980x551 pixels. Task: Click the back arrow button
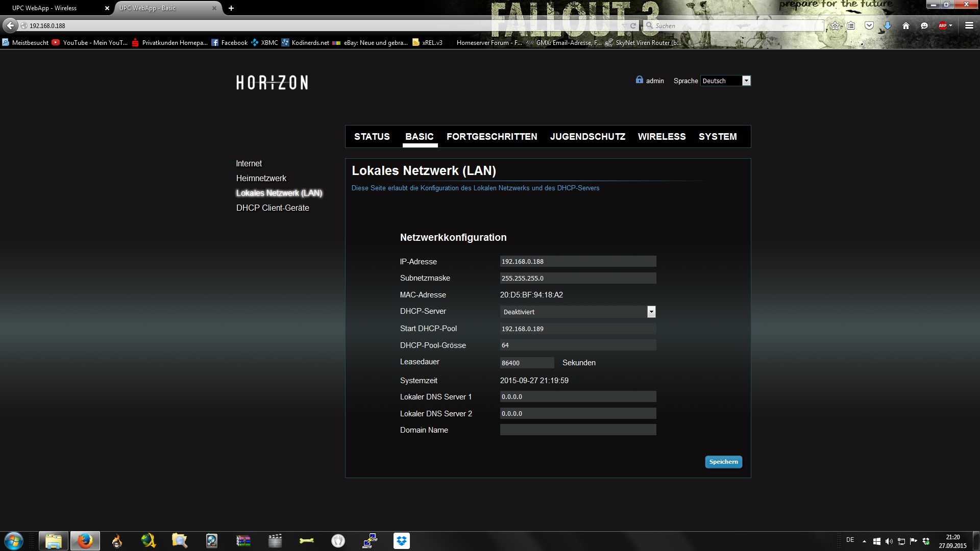point(10,26)
